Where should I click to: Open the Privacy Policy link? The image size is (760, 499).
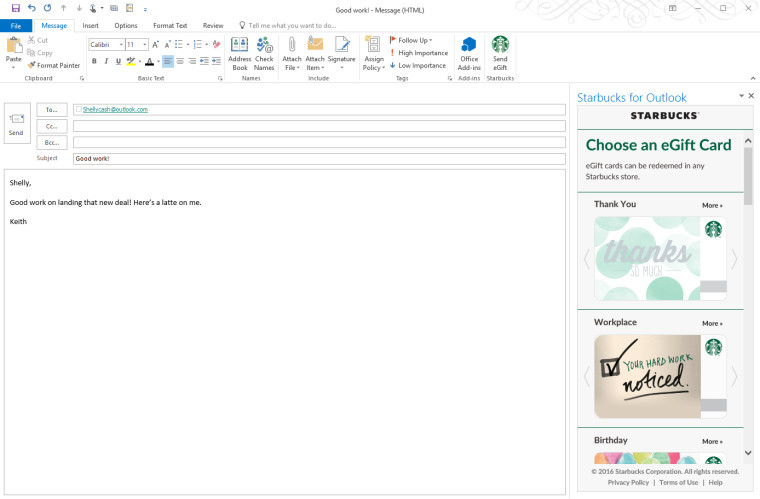point(628,483)
